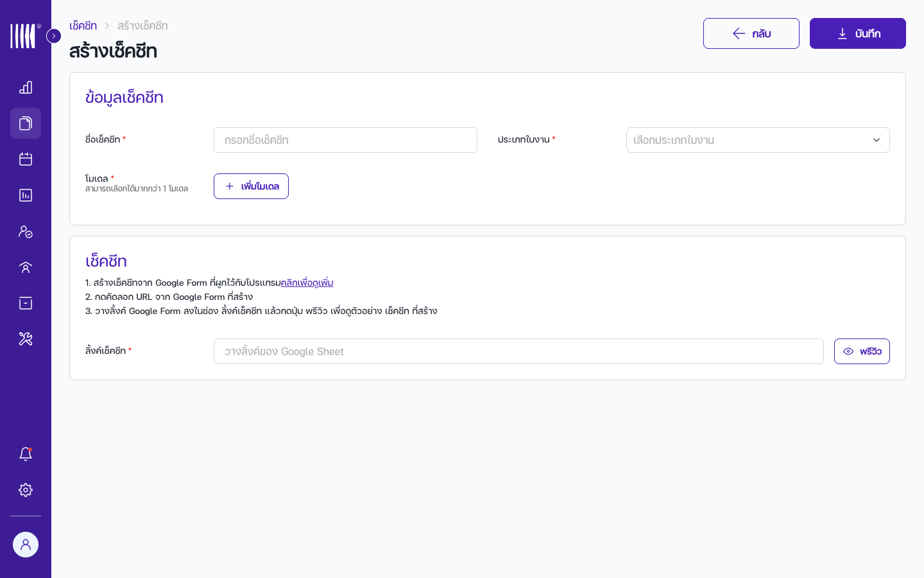This screenshot has width=924, height=578.
Task: Open the tools wrench sidebar icon
Action: point(26,339)
